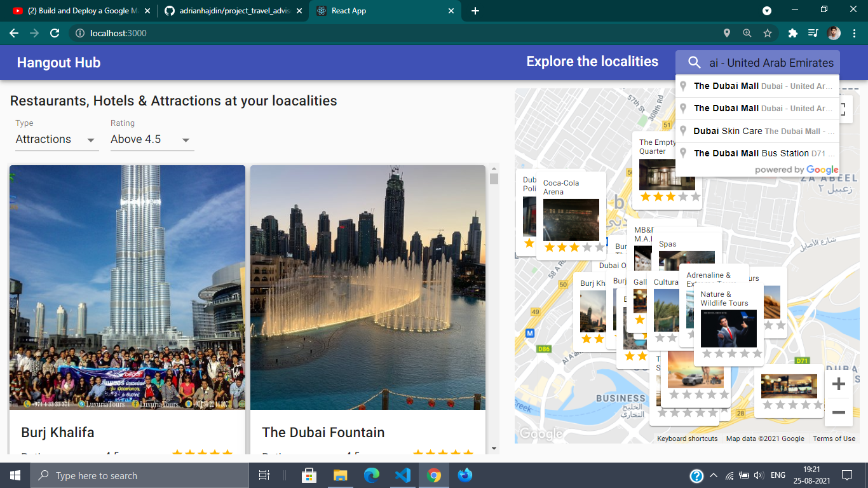
Task: Click the Nature & Wildlife Tours map card
Action: click(x=729, y=324)
